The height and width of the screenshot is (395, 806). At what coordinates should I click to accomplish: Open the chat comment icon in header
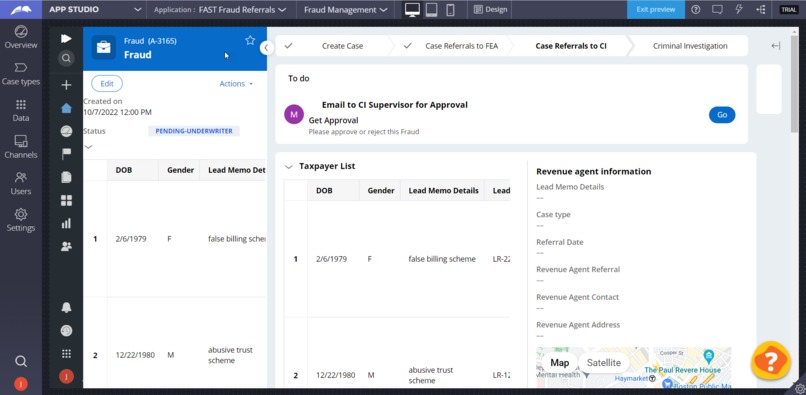click(x=717, y=9)
